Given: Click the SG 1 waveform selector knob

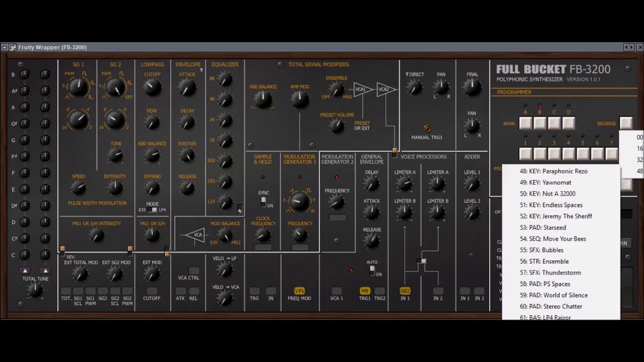Looking at the screenshot, I should pyautogui.click(x=78, y=87).
